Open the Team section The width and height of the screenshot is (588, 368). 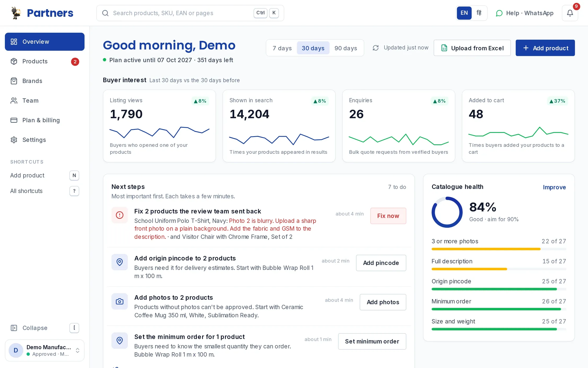pyautogui.click(x=45, y=100)
